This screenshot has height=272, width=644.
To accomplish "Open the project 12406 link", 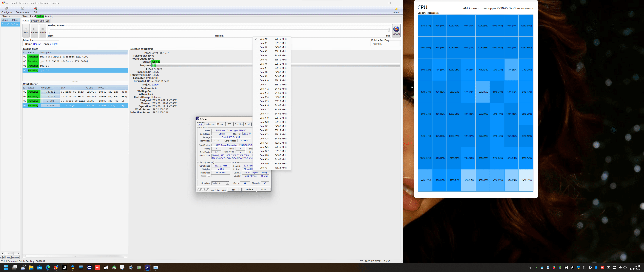I will click(x=155, y=85).
